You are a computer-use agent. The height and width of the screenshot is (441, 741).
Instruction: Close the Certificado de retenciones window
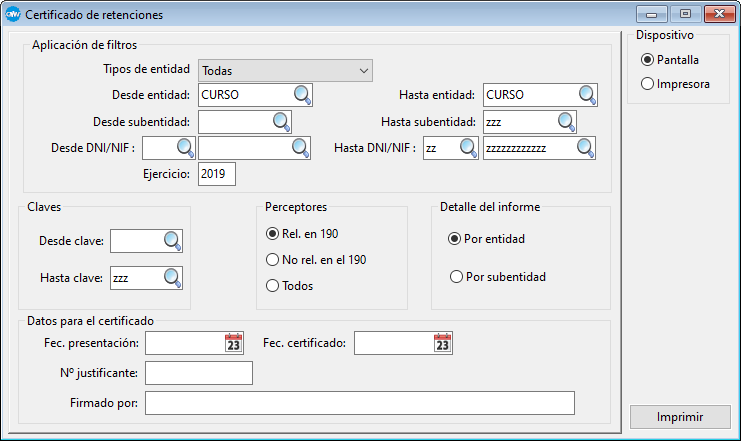[x=714, y=14]
